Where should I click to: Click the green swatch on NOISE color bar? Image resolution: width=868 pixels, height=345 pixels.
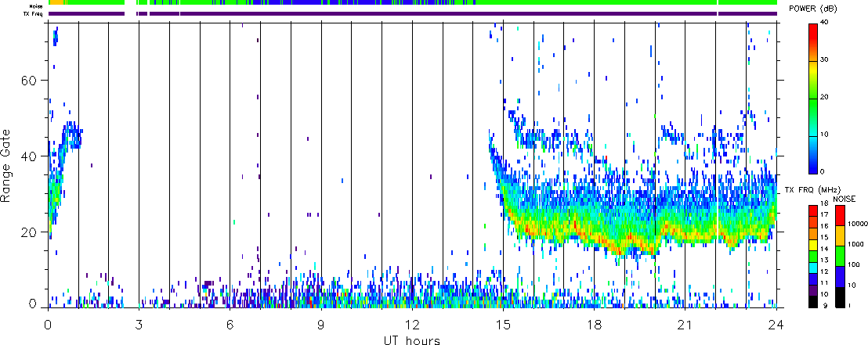tap(840, 256)
